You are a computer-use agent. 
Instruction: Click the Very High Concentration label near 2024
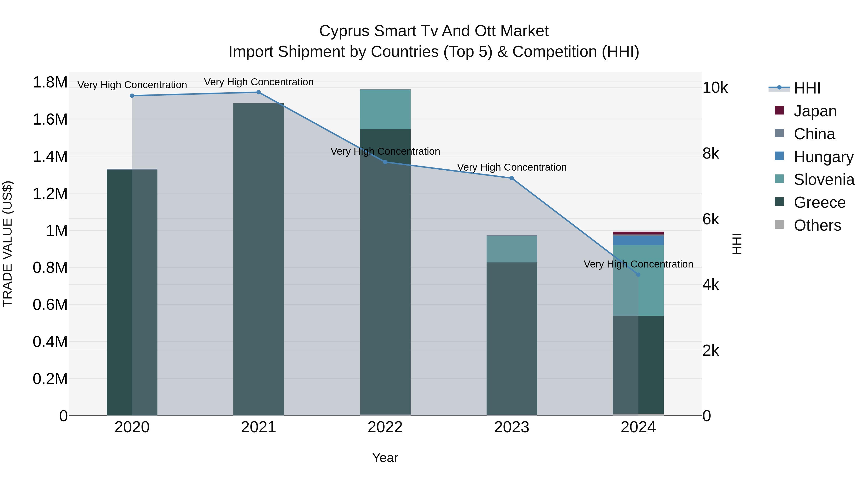coord(638,264)
